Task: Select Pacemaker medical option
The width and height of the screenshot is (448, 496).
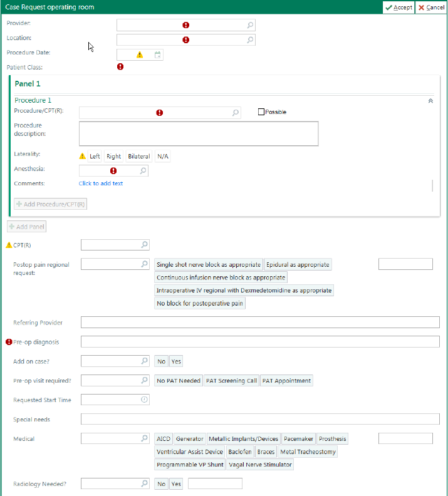Action: pos(298,439)
